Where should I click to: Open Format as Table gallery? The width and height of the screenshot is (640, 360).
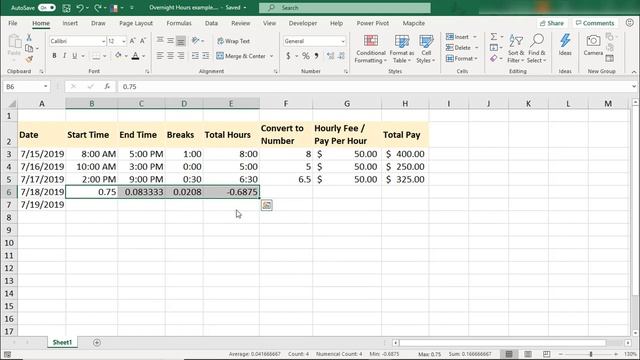tap(402, 49)
